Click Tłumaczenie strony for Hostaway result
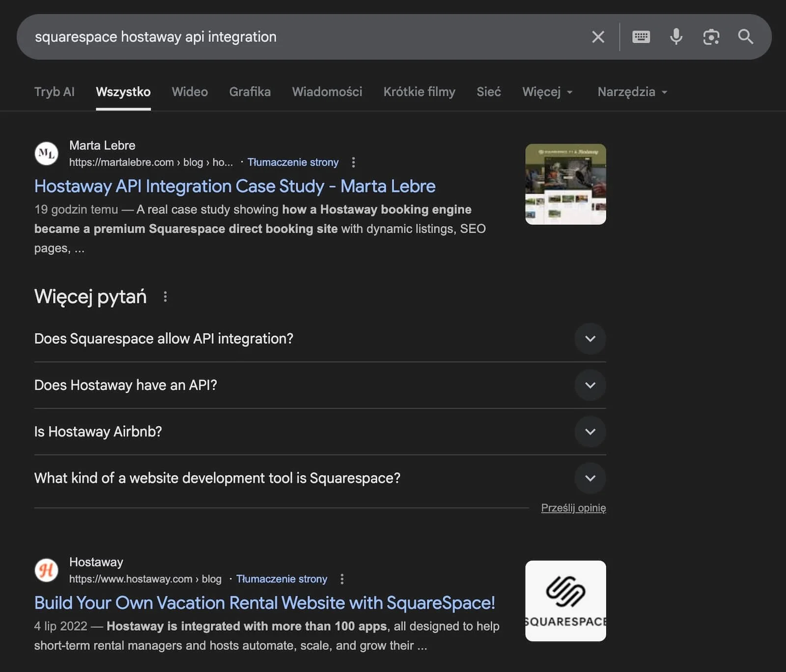Image resolution: width=786 pixels, height=672 pixels. pos(281,579)
